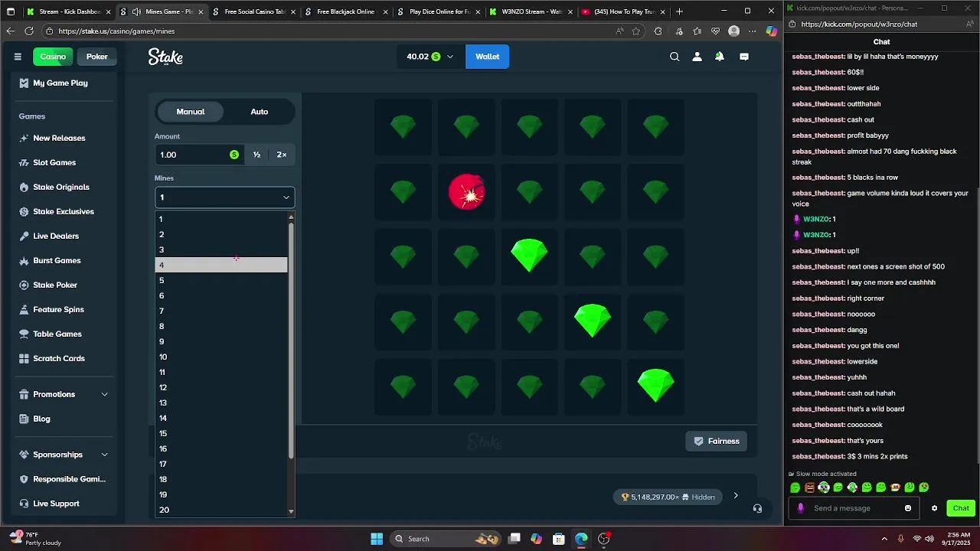Open Live Dealers in sidebar
Screen dimensions: 980x551
[x=56, y=236]
